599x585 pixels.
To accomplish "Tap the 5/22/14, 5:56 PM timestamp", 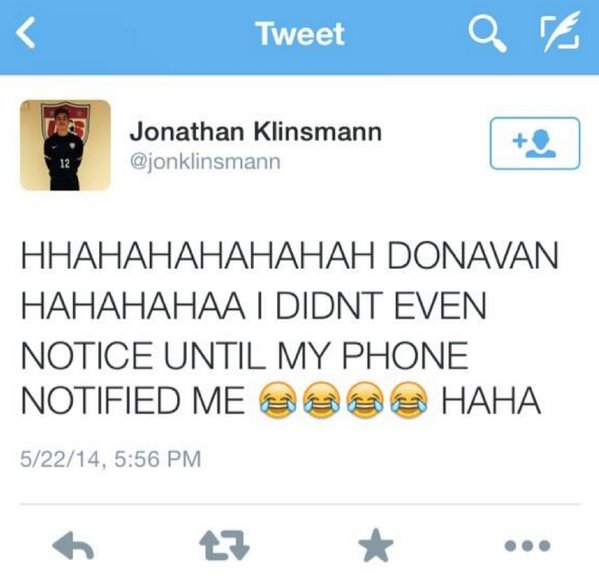I will click(110, 459).
